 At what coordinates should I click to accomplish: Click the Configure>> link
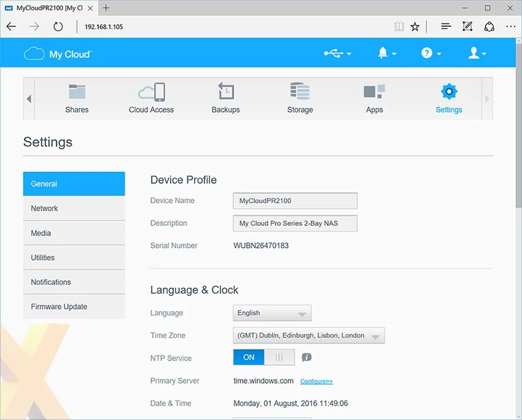point(316,381)
